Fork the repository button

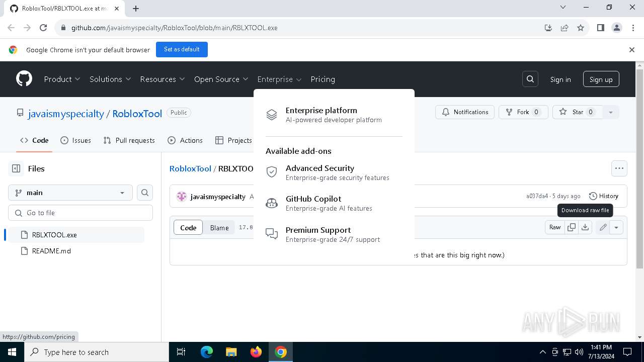coord(523,112)
